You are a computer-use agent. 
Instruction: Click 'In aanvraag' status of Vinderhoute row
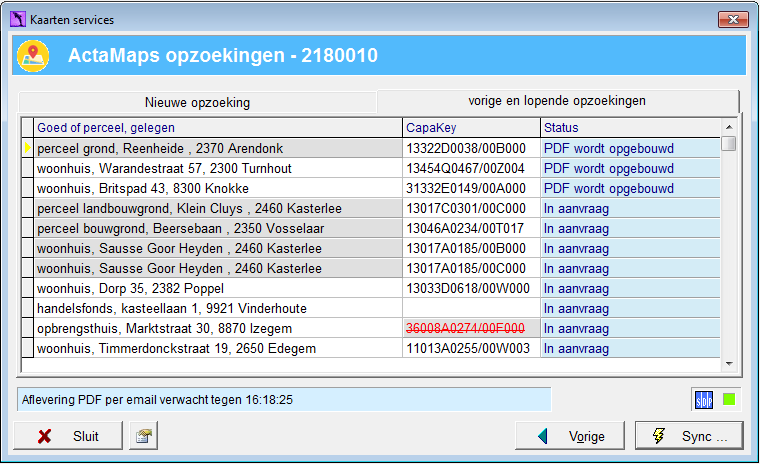tap(631, 308)
